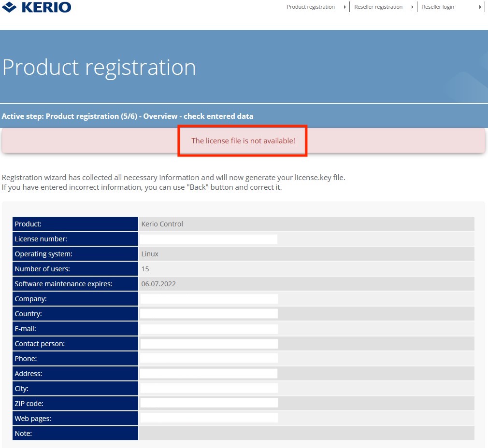The height and width of the screenshot is (448, 488).
Task: Select the "Linux" operating system value
Action: pyautogui.click(x=150, y=254)
